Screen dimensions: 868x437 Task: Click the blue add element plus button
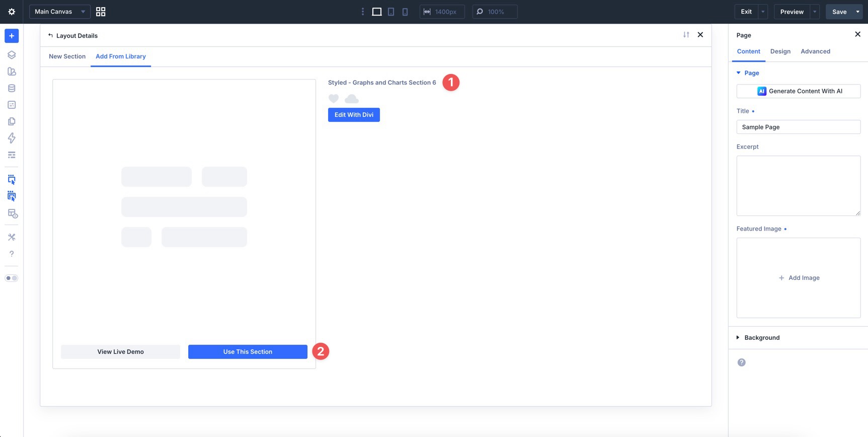12,36
